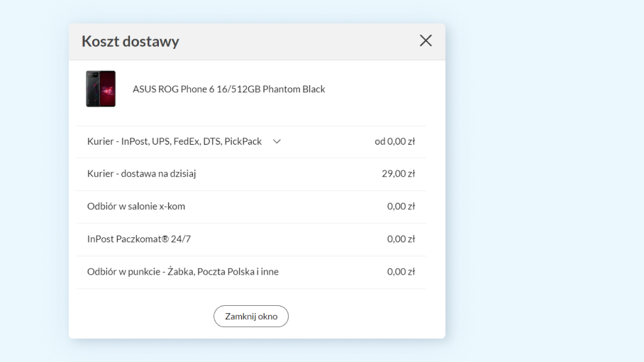644x362 pixels.
Task: Click the 29,00 zł same-day delivery price
Action: pyautogui.click(x=399, y=173)
